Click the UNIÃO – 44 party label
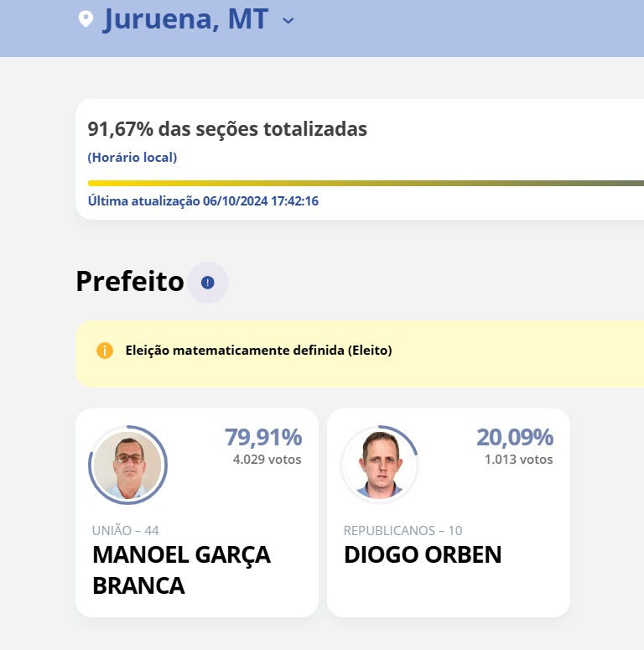 pyautogui.click(x=125, y=530)
